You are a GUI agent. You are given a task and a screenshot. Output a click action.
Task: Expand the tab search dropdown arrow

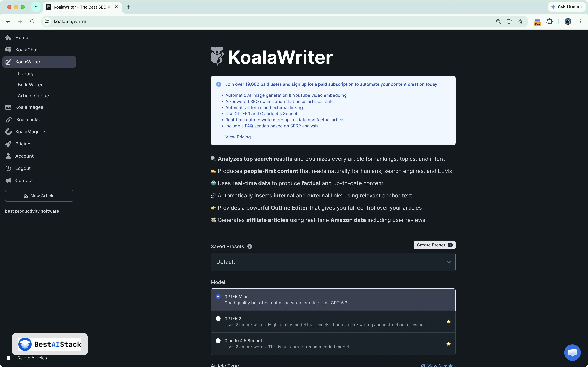point(36,7)
